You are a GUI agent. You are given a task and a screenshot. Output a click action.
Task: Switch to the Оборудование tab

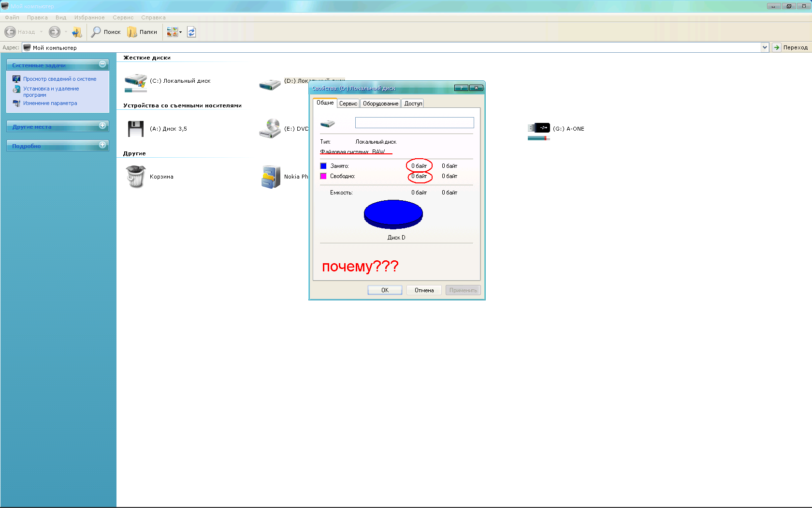click(380, 104)
